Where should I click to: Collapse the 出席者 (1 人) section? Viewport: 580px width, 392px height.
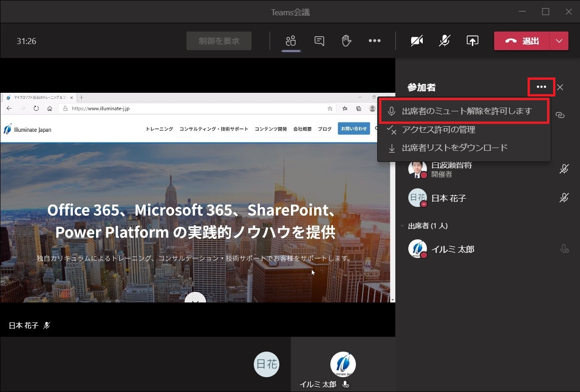coord(402,226)
